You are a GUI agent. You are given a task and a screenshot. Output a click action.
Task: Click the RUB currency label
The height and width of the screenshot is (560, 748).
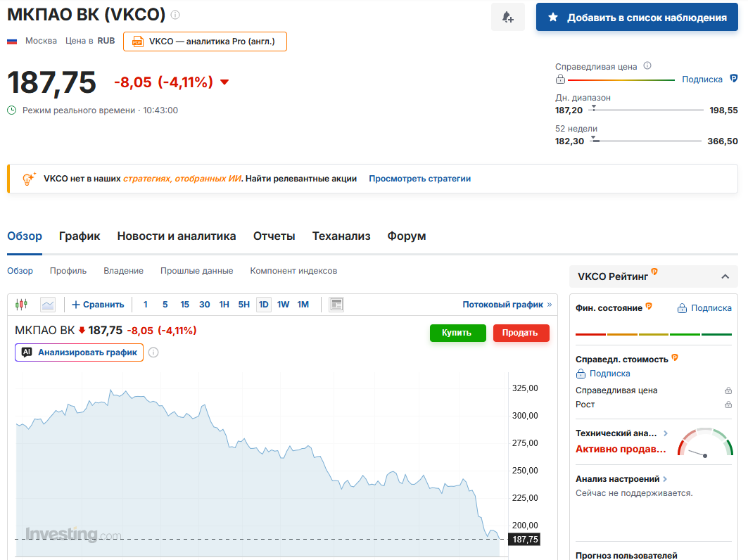click(106, 41)
